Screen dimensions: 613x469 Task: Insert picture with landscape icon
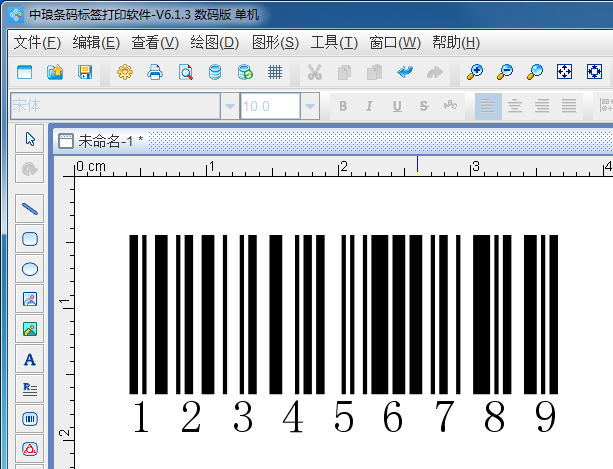pos(30,329)
